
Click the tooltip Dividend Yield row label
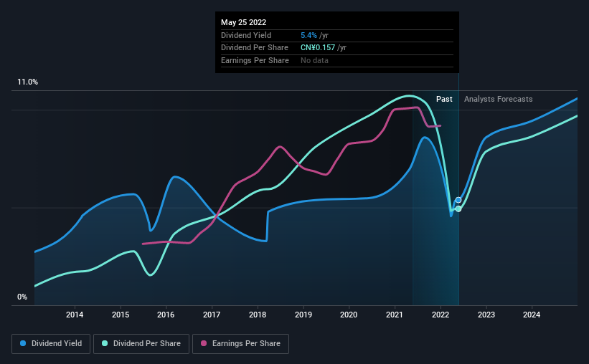click(246, 35)
